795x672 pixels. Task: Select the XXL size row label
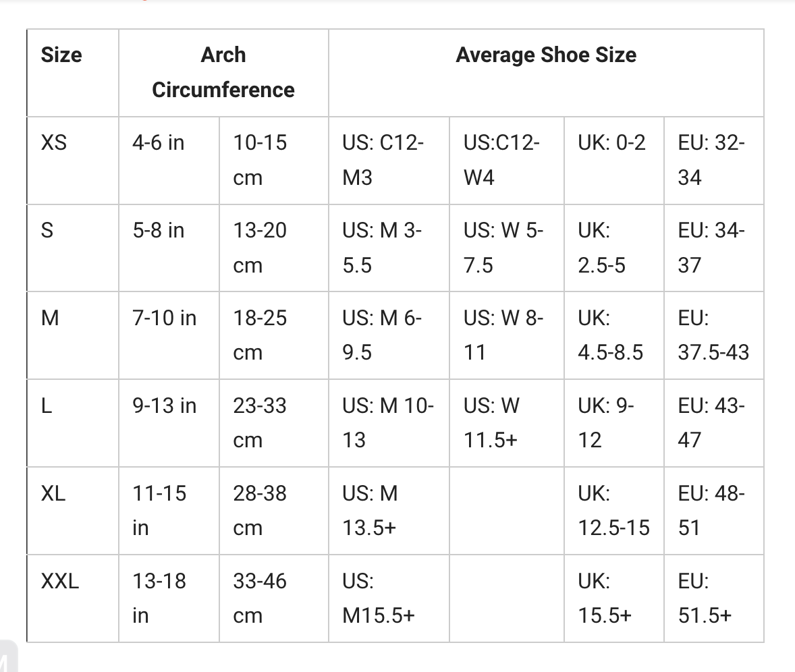[60, 582]
